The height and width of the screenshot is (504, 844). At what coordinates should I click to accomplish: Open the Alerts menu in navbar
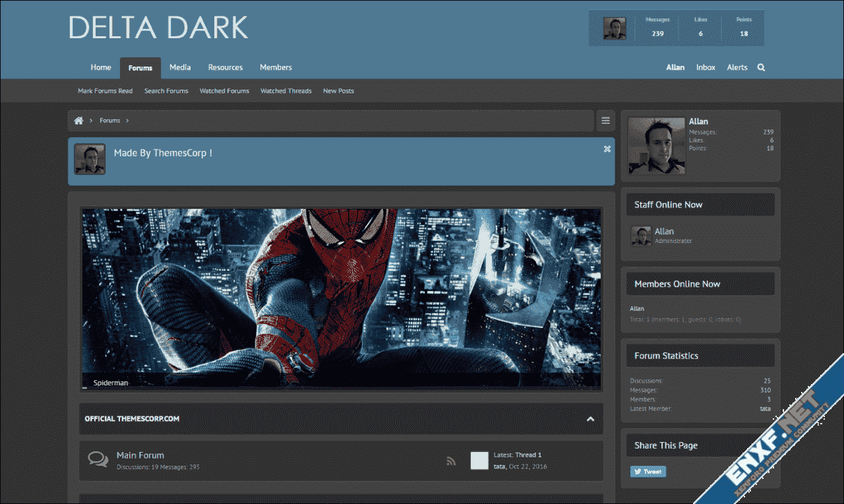(x=737, y=67)
